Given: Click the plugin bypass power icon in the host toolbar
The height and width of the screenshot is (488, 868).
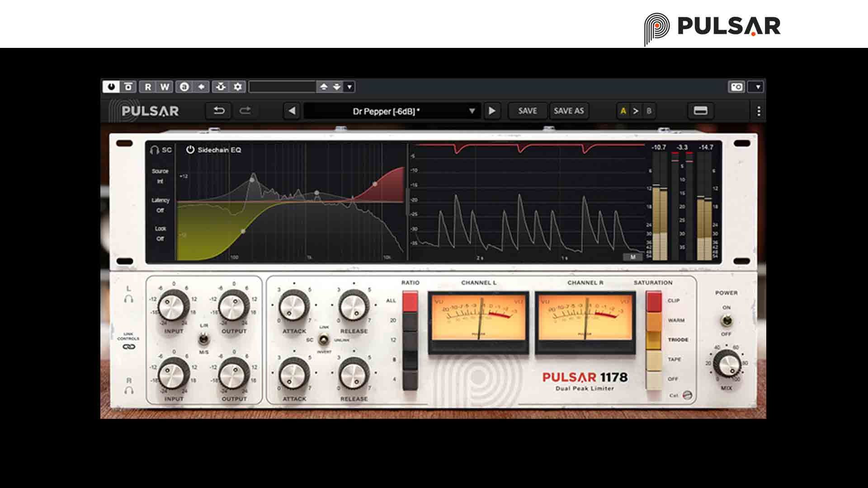Looking at the screenshot, I should [x=111, y=86].
